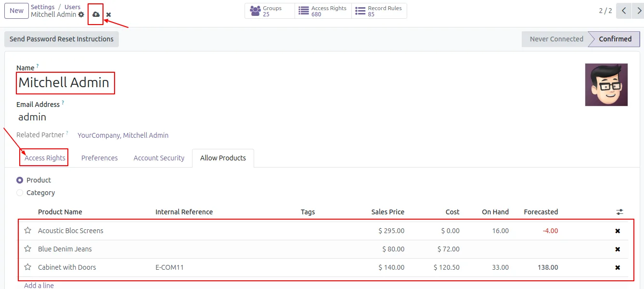The image size is (644, 289).
Task: Go to the next record arrow
Action: (x=638, y=11)
